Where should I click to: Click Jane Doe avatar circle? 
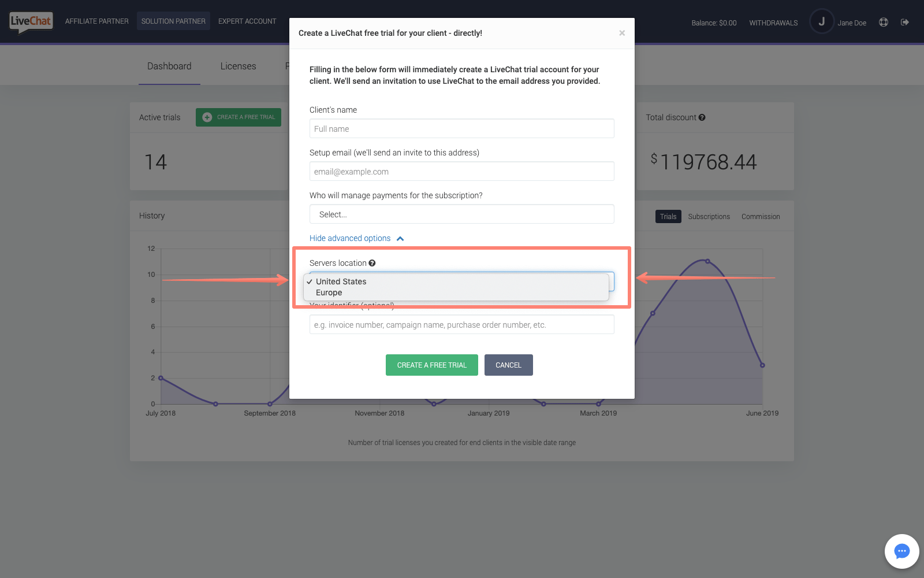click(x=822, y=21)
